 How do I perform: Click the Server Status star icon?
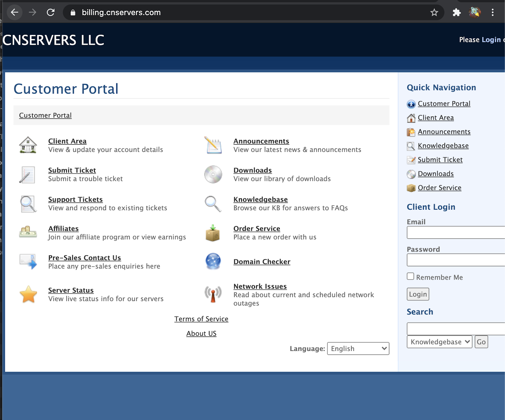coord(28,294)
